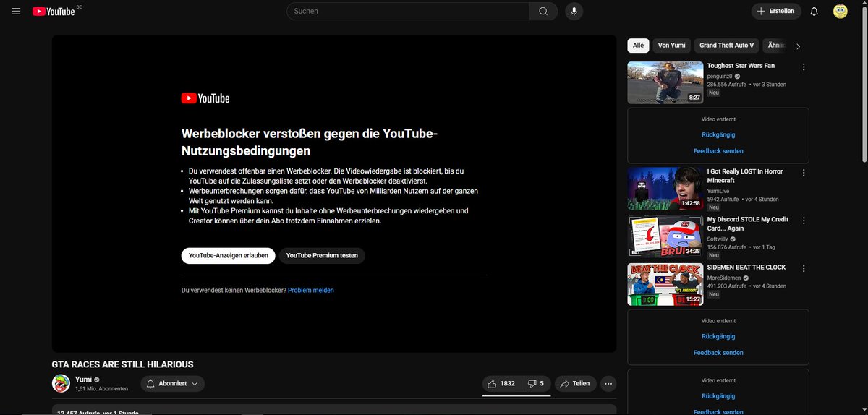Image resolution: width=868 pixels, height=415 pixels.
Task: Open the Yumi channel avatar
Action: point(61,383)
